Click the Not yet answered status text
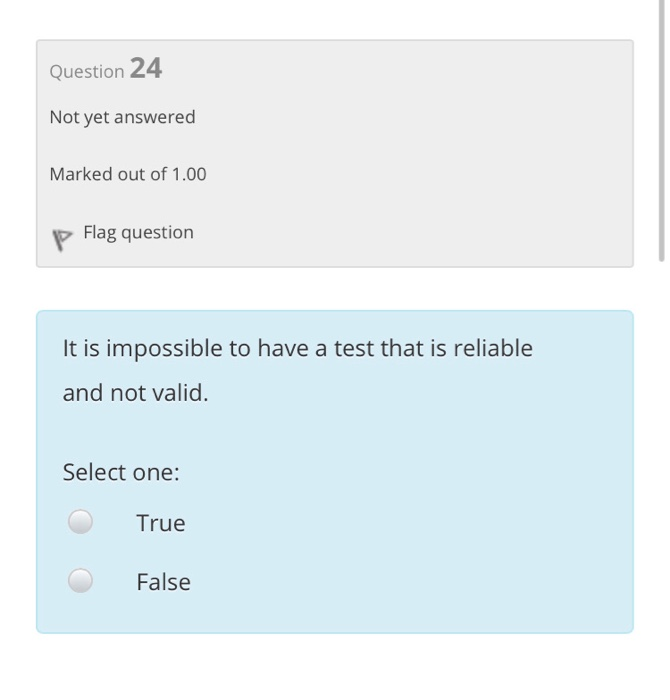The image size is (670, 700). [x=122, y=117]
